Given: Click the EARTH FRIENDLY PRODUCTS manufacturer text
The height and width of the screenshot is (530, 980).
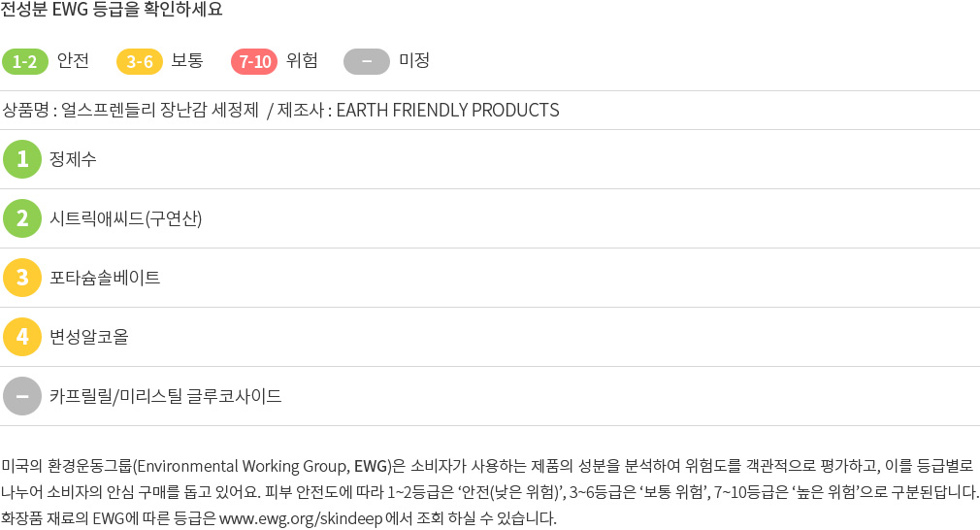Looking at the screenshot, I should pyautogui.click(x=447, y=110).
